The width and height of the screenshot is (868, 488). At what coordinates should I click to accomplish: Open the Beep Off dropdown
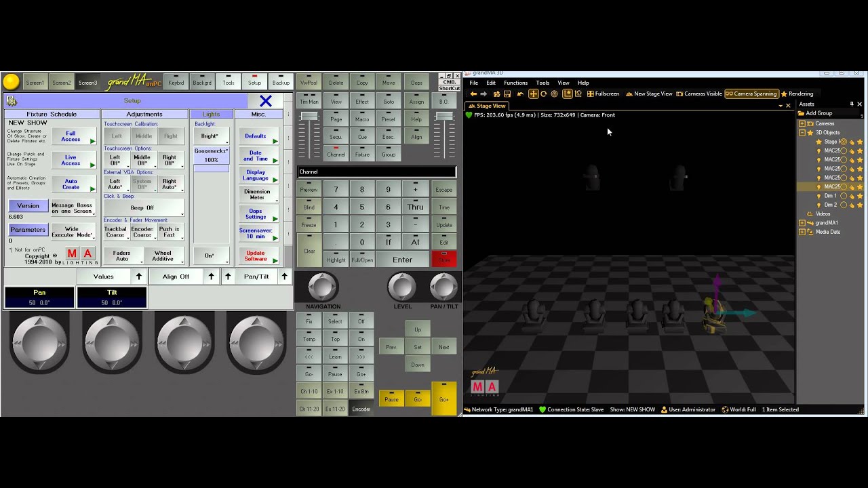144,208
